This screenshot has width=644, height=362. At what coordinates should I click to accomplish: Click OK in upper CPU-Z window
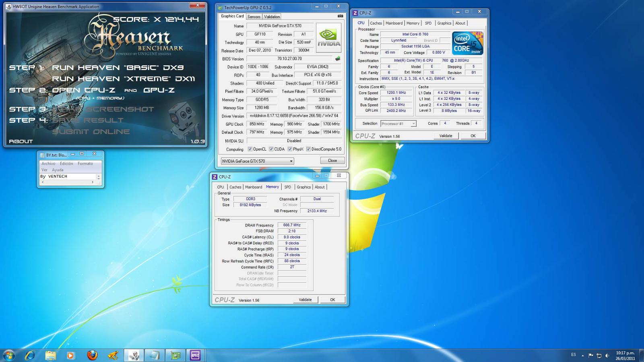[x=473, y=136]
